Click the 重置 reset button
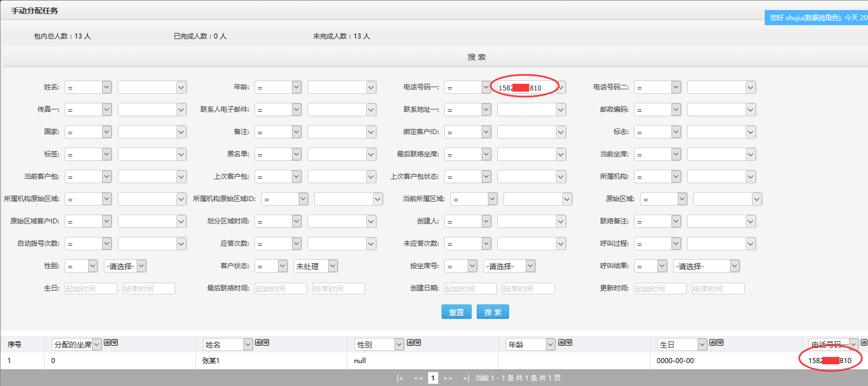 (456, 312)
